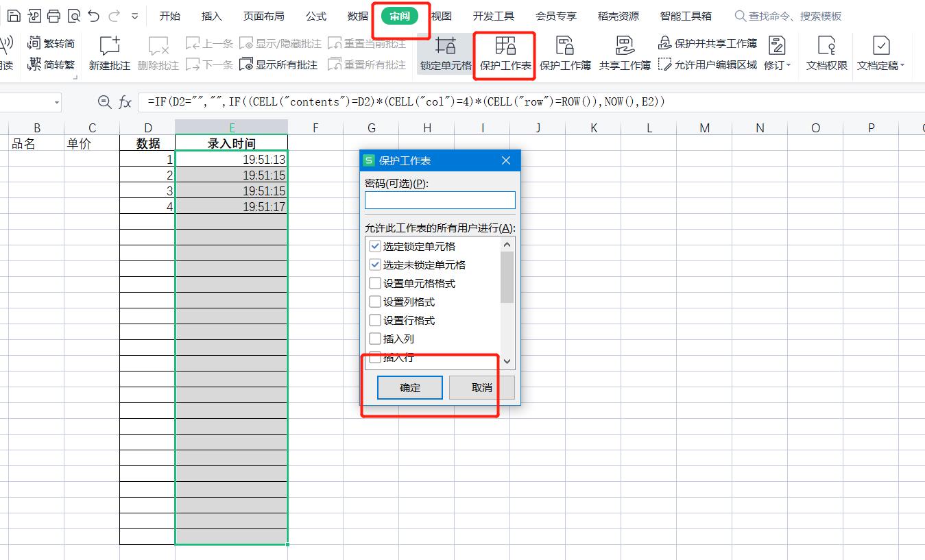
Task: Open the quick access toolbar dropdown arrow
Action: 135,15
